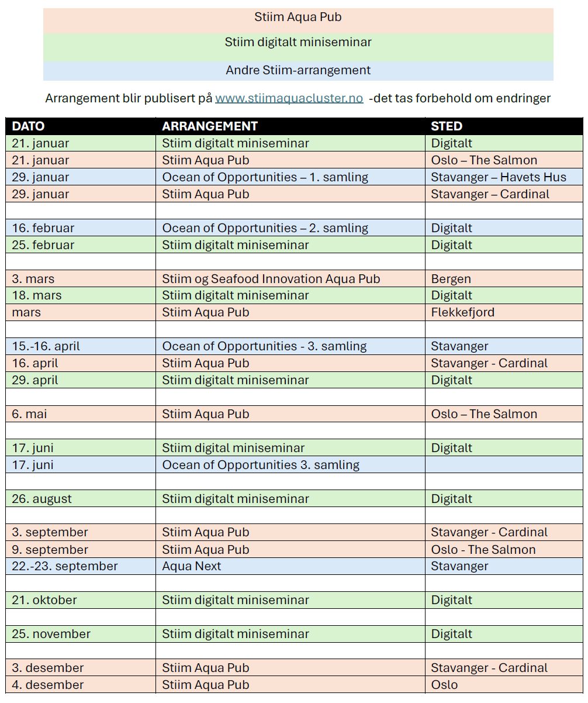Image resolution: width=588 pixels, height=703 pixels.
Task: Click the orange Stiim Aqua Pub legend bar
Action: 298,18
